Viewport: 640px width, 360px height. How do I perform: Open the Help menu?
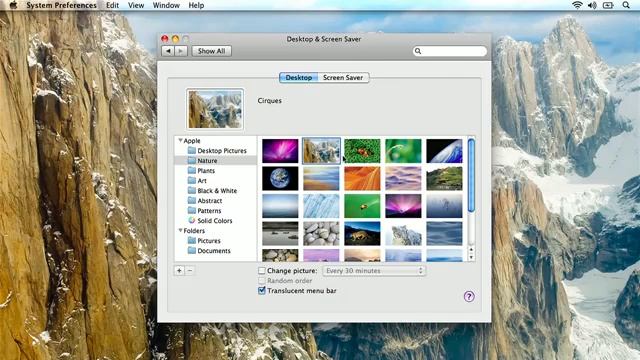point(196,5)
